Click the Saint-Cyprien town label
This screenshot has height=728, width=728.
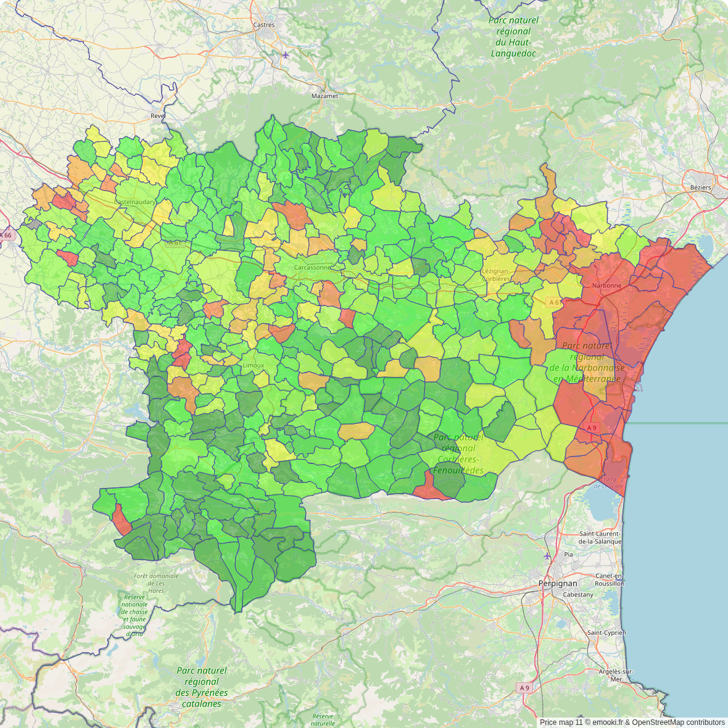click(606, 632)
